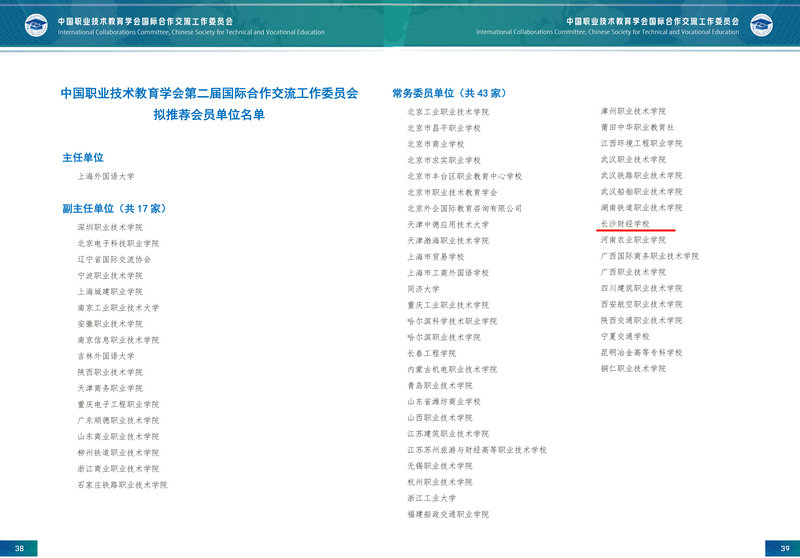Click the entry '天津渤海职业技术学院'

(x=448, y=240)
